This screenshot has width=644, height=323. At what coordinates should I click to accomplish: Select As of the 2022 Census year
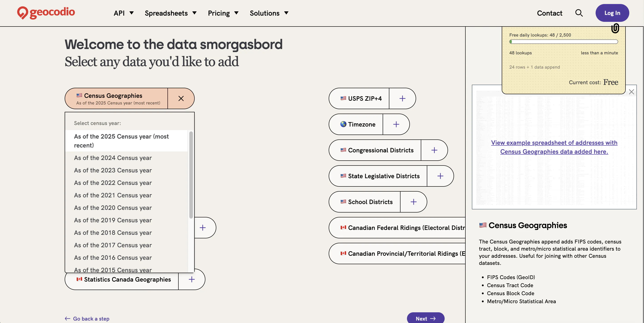[x=126, y=183]
